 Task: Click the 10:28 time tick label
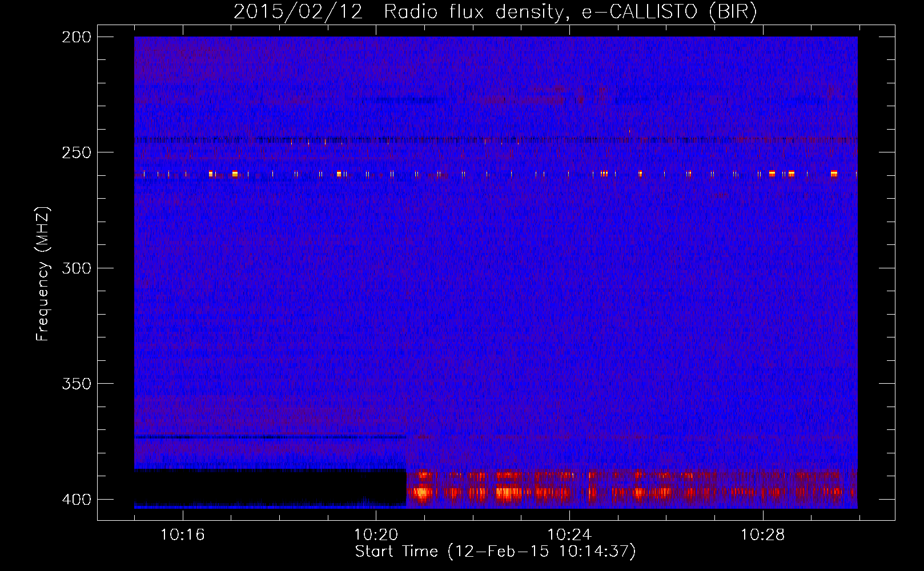pos(763,535)
